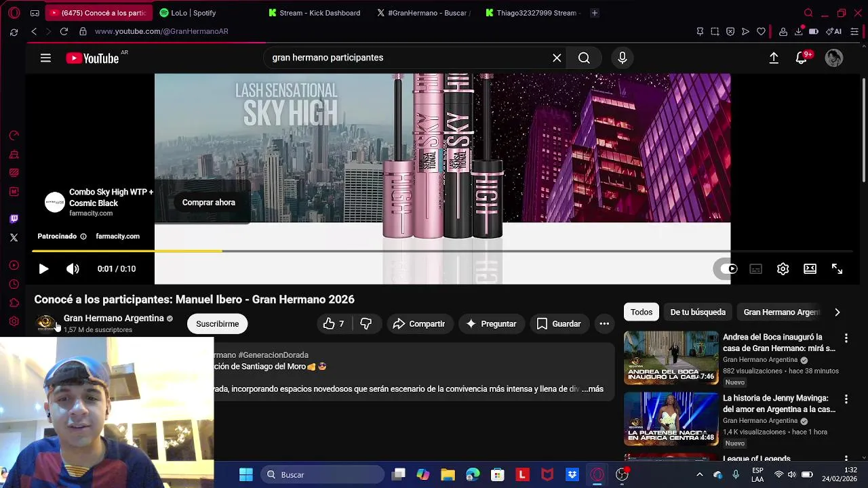Open the Windows Start menu
The image size is (868, 488).
[246, 475]
